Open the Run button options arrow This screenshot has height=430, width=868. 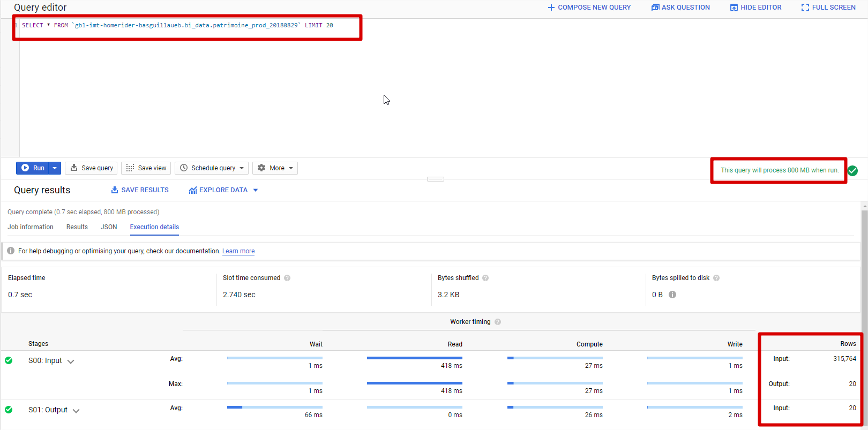coord(55,168)
